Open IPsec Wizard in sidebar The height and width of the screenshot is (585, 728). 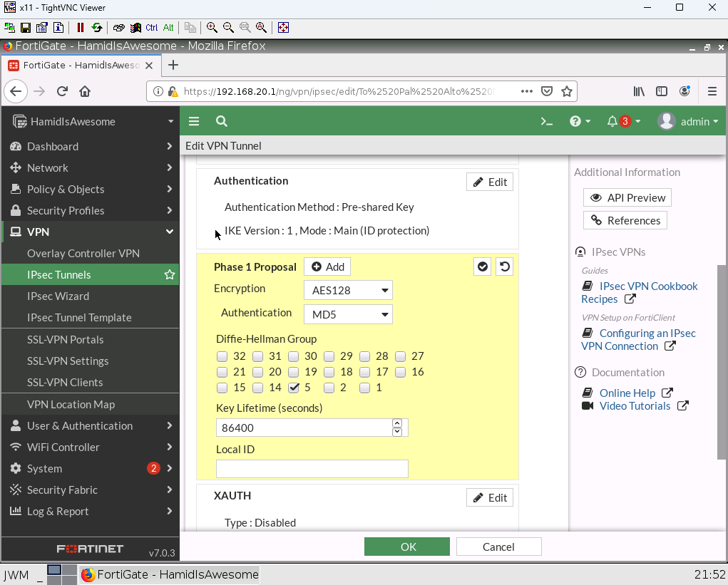point(58,296)
